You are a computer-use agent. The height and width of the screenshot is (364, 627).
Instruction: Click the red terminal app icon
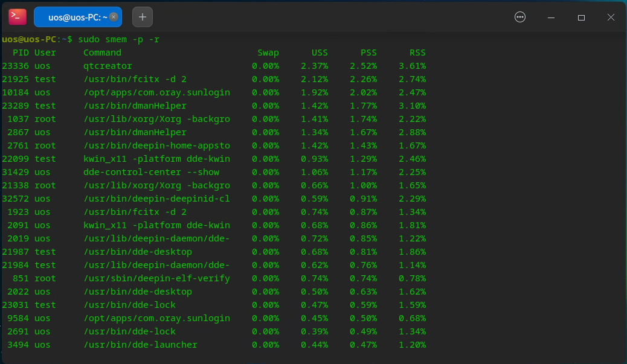point(17,17)
